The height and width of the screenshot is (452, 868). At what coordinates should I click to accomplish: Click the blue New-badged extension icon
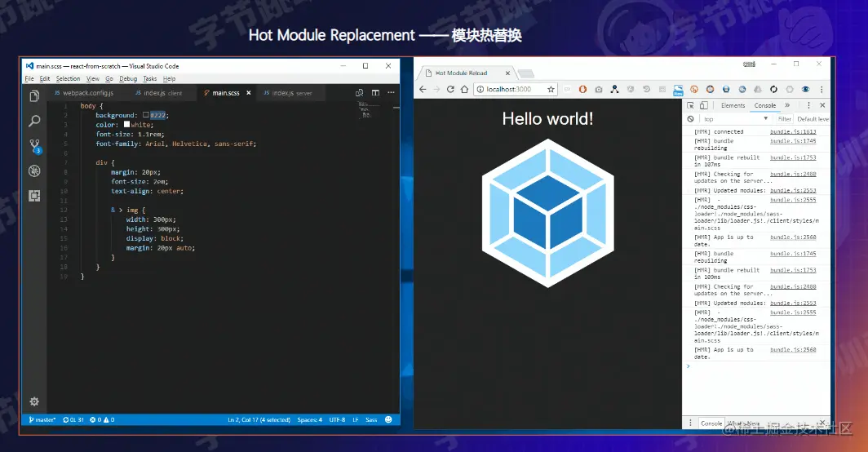678,91
